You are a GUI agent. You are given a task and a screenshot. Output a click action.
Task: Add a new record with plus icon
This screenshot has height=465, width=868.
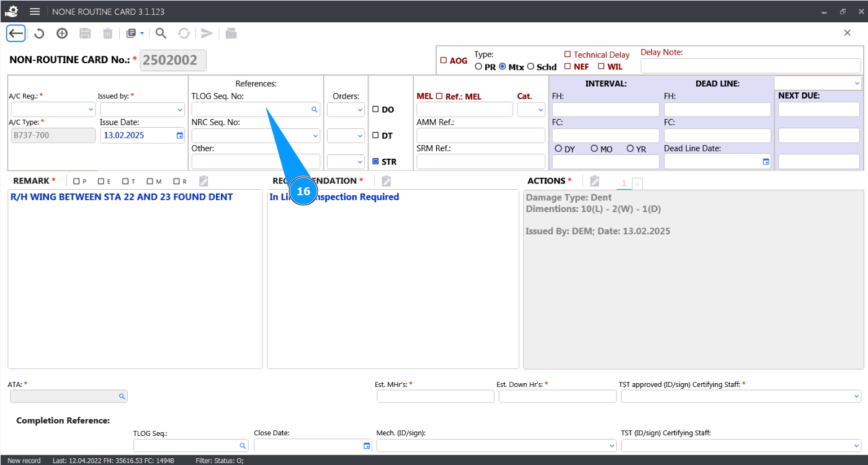click(x=62, y=33)
